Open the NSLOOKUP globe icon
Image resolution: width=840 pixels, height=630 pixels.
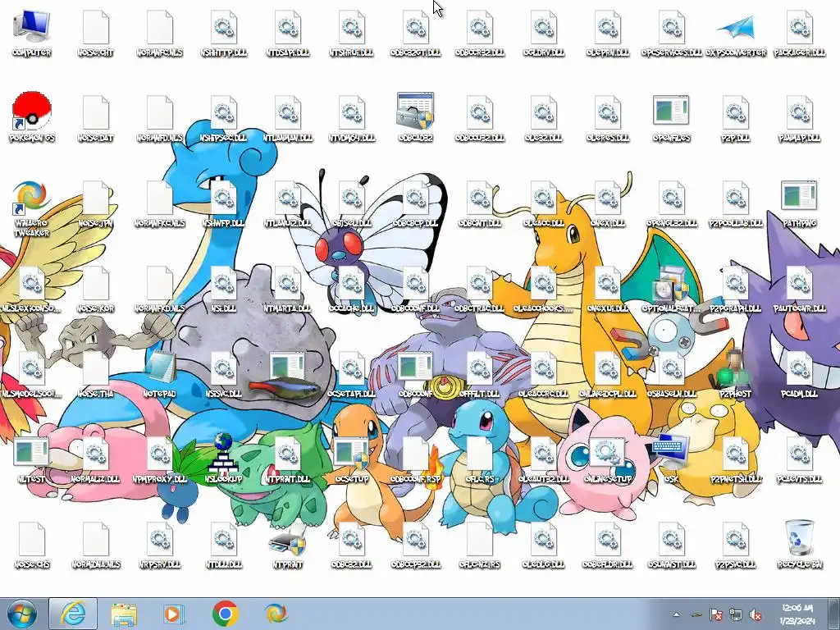(223, 453)
